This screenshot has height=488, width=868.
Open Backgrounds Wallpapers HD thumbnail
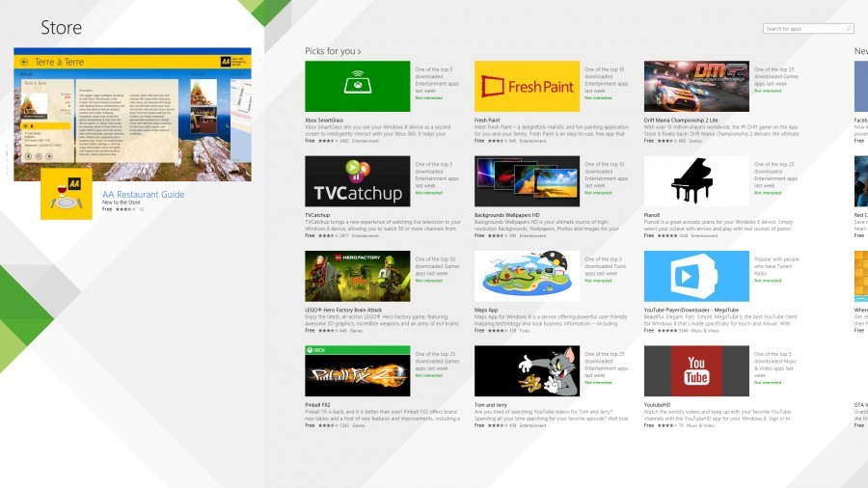click(x=527, y=181)
